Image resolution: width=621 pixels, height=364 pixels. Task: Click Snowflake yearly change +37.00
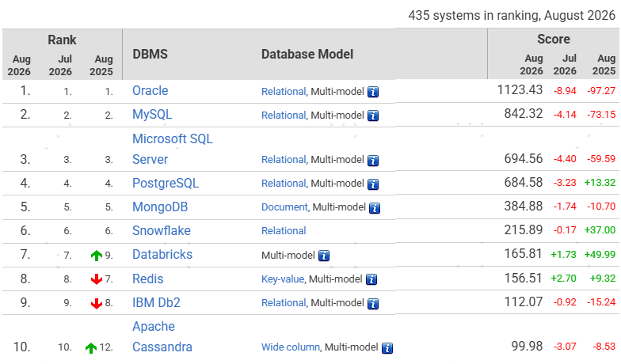tap(600, 229)
